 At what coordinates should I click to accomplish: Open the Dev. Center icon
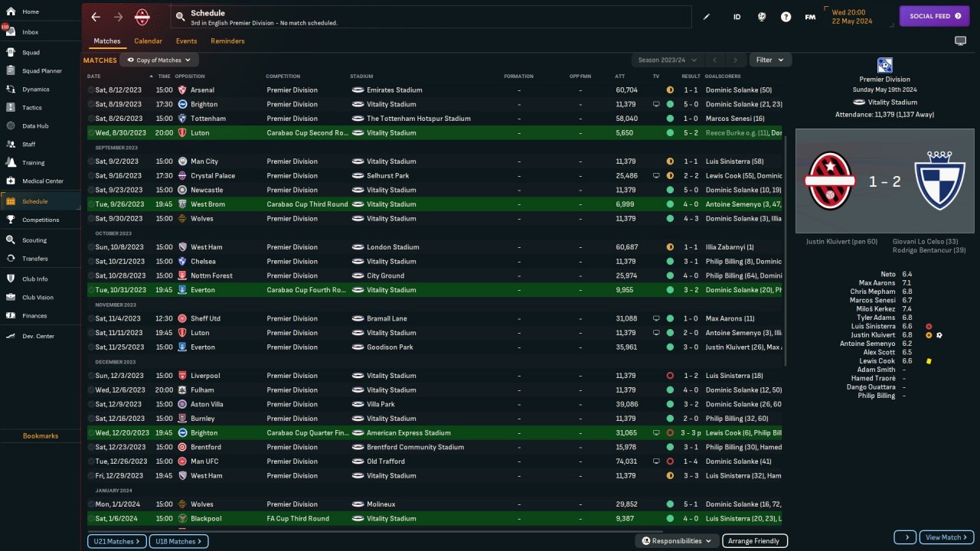[11, 336]
